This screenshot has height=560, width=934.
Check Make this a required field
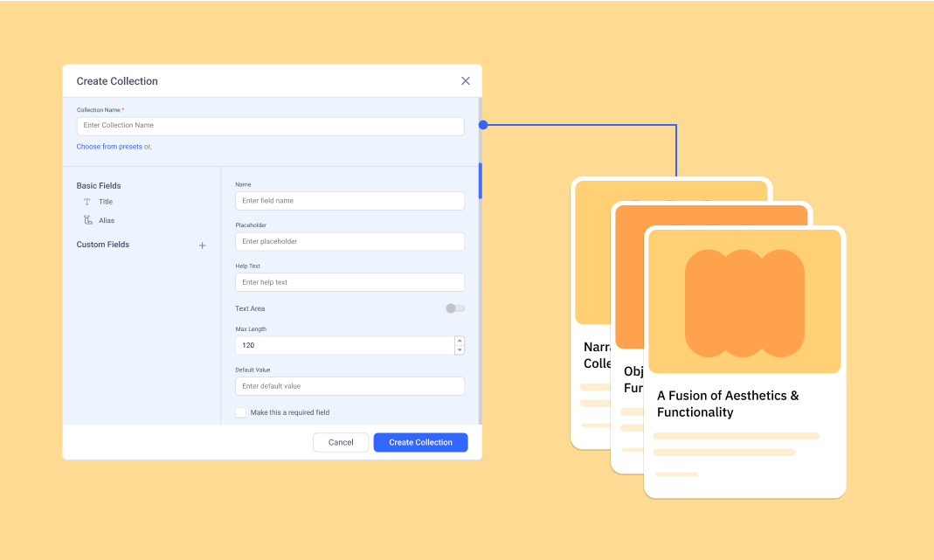tap(241, 412)
